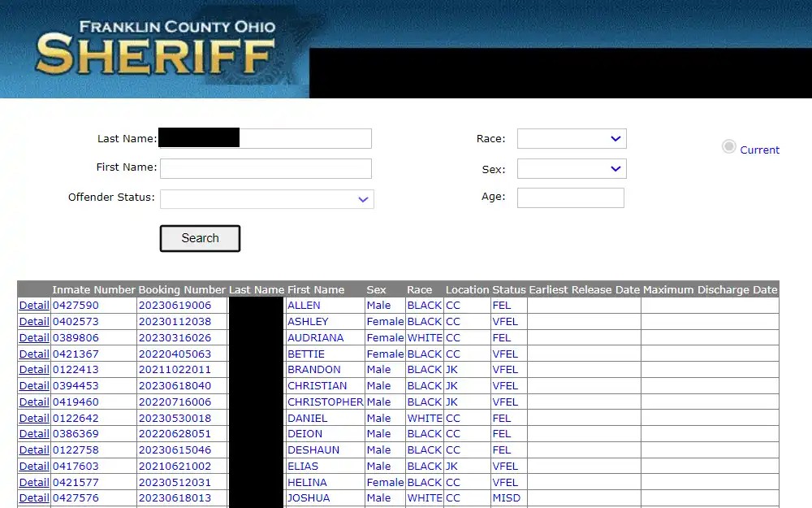Image resolution: width=812 pixels, height=508 pixels.
Task: Select the Current radio button
Action: tap(729, 145)
